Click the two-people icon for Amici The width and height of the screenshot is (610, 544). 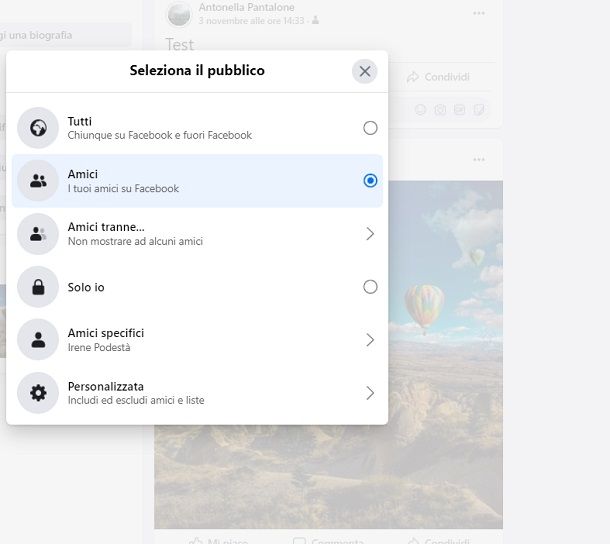(38, 181)
